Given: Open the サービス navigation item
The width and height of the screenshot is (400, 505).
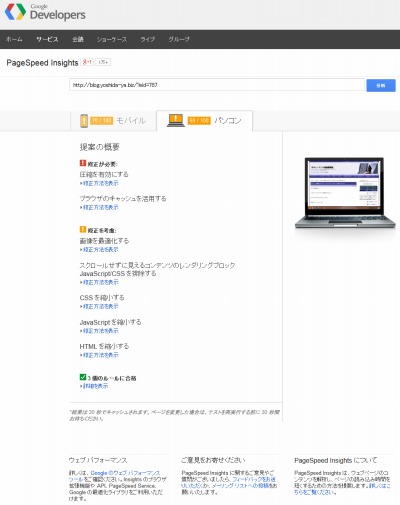Looking at the screenshot, I should (47, 39).
